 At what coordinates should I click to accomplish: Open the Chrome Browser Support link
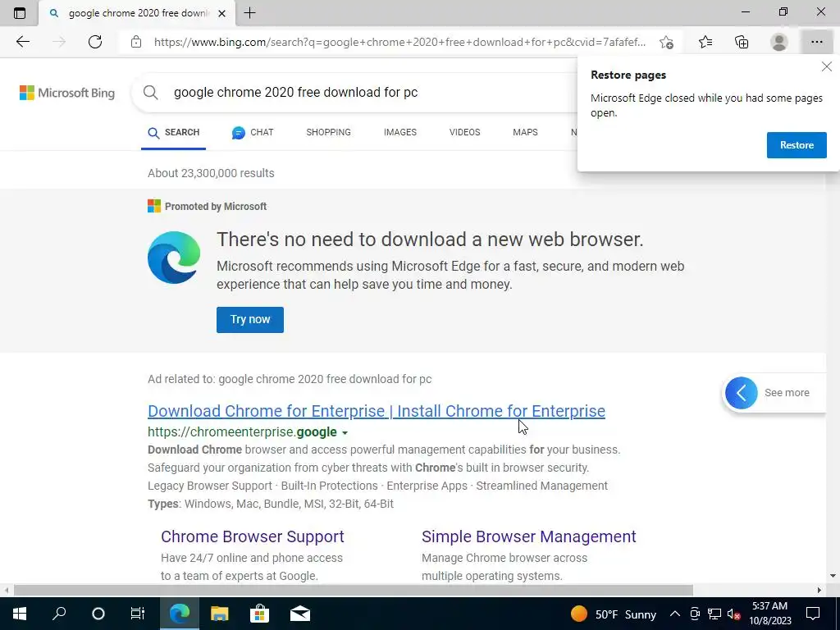[253, 536]
